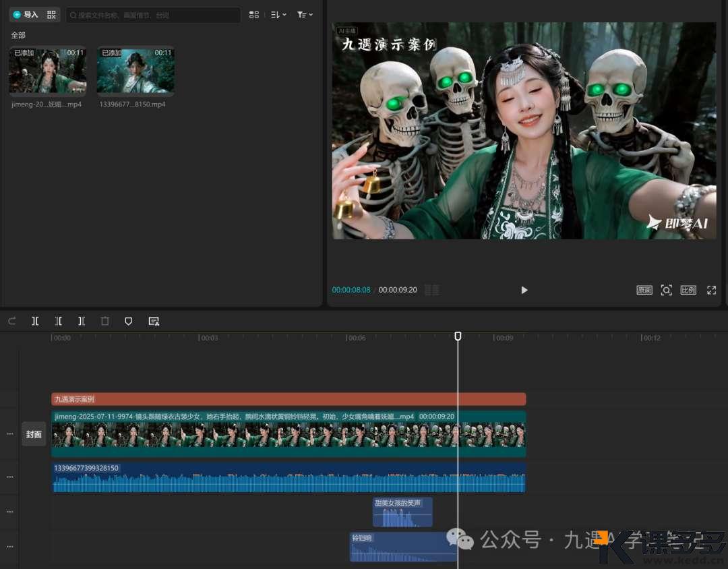Click the total duration 00:00:09:20
This screenshot has height=569, width=728.
[398, 290]
